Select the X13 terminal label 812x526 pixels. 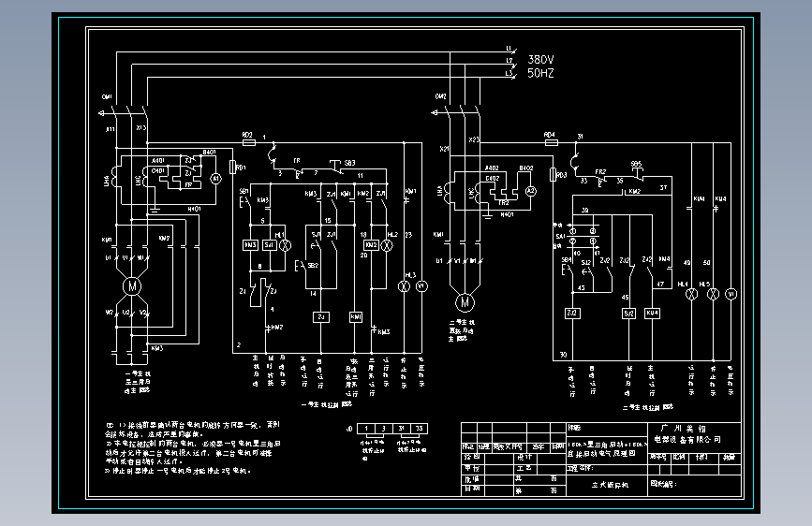coord(140,127)
